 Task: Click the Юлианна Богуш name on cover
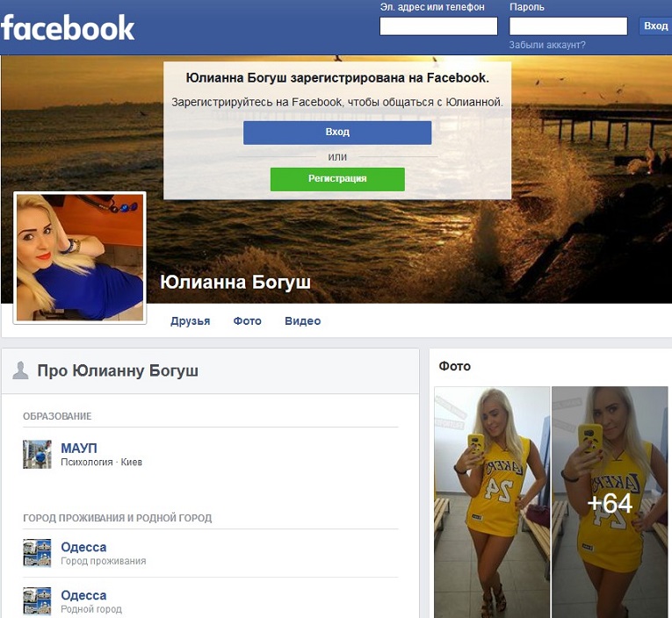tap(235, 283)
